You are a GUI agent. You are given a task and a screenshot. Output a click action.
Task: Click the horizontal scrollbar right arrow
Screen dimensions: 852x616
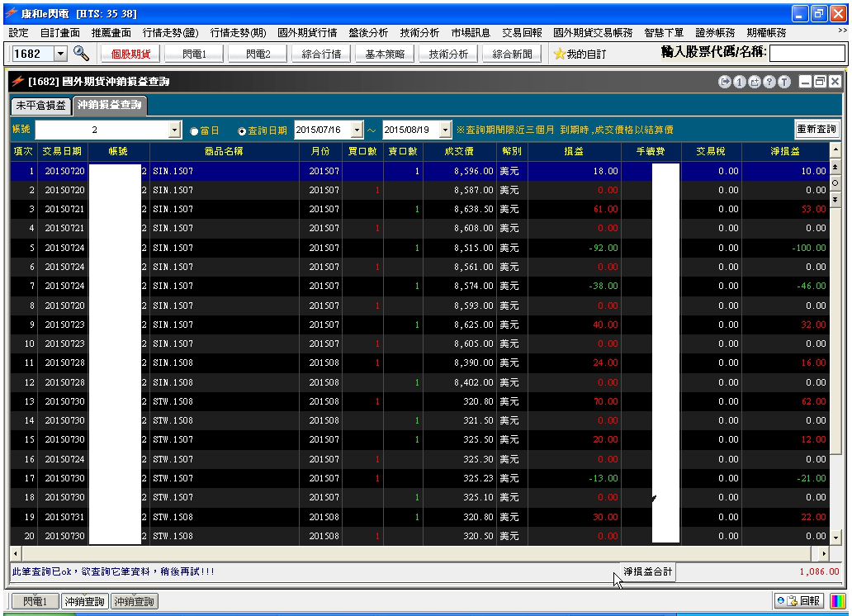tap(824, 554)
